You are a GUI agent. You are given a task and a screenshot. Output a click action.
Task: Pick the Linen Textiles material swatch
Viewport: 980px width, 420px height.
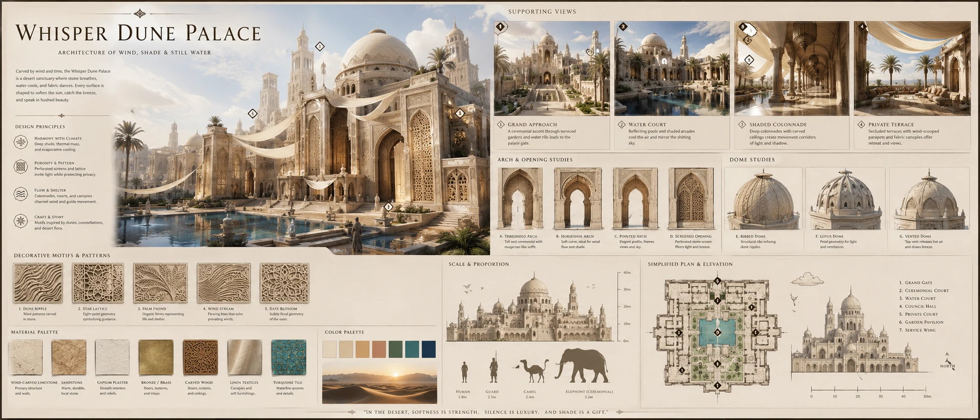tap(244, 358)
